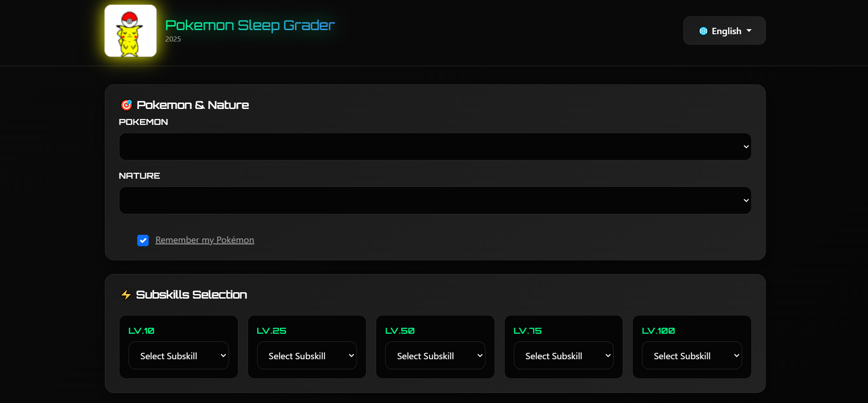The image size is (868, 403).
Task: Click the LV.75 label
Action: [527, 331]
